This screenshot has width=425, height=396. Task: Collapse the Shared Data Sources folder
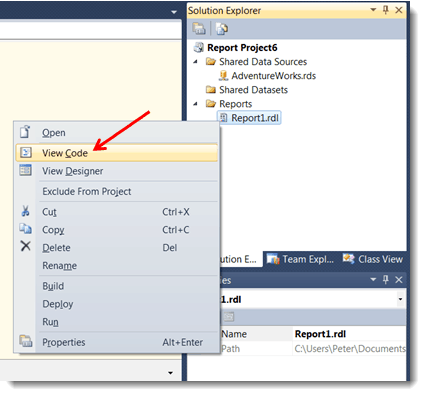tap(196, 62)
